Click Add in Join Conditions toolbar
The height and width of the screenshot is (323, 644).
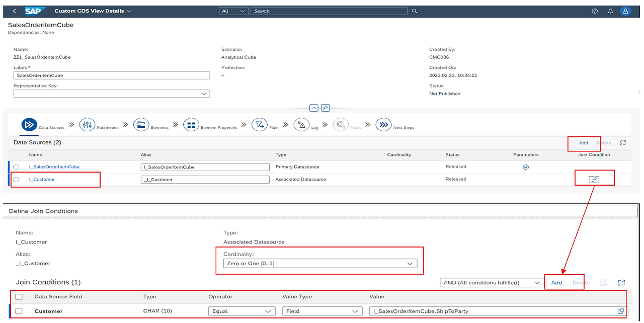tap(556, 283)
